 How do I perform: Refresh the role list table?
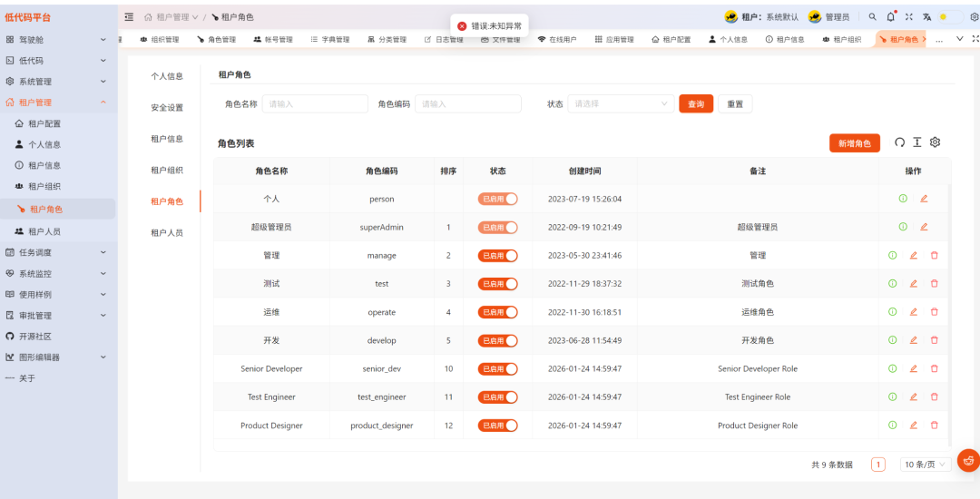point(899,142)
